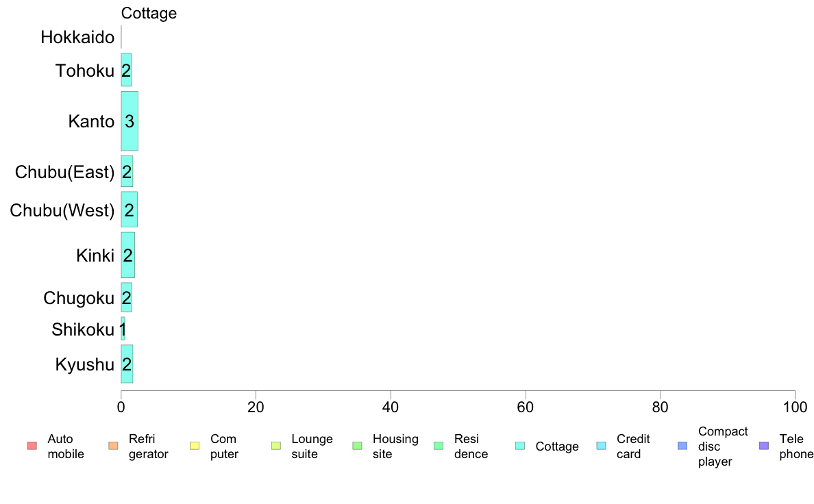
Task: Click the Kanto bar labeled 3
Action: pos(129,121)
